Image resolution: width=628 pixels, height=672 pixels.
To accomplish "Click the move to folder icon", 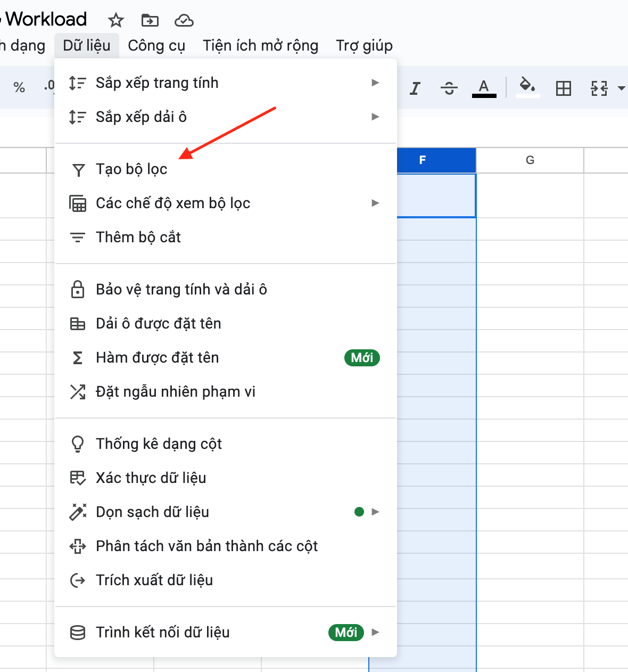I will point(150,20).
